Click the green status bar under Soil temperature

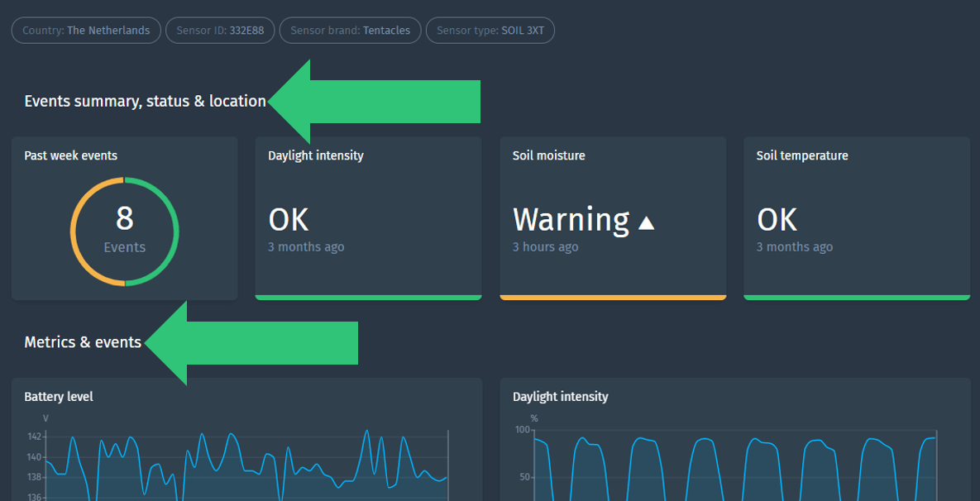[857, 296]
